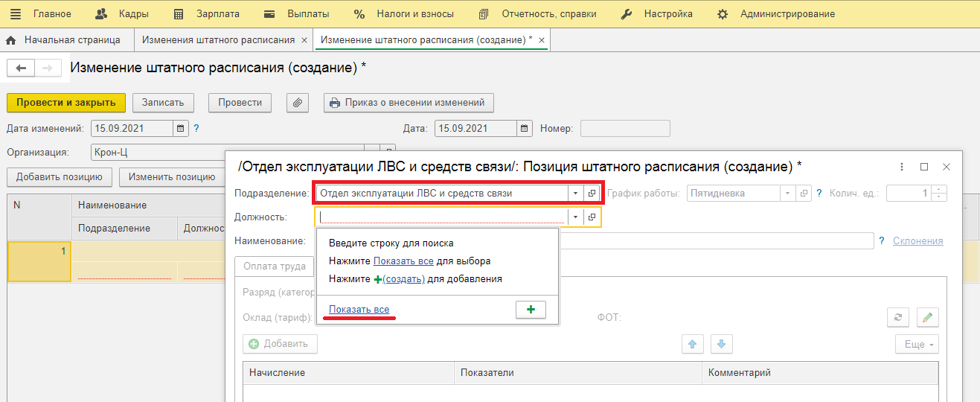Open calendar picker for Дата изменений
The height and width of the screenshot is (402, 980).
click(181, 128)
